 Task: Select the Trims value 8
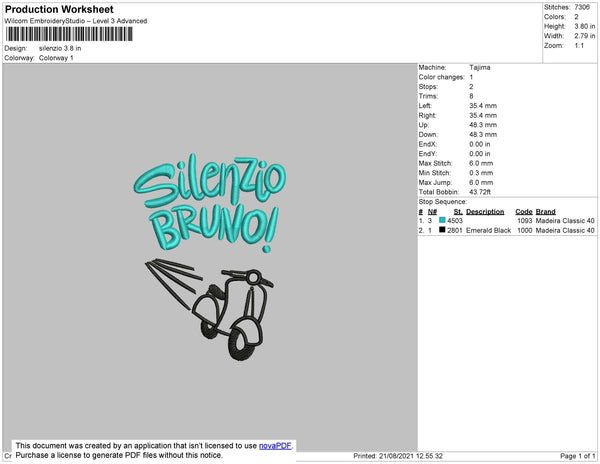pyautogui.click(x=471, y=96)
